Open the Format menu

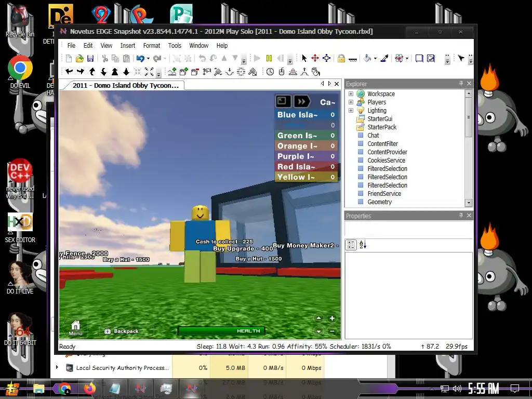click(151, 46)
